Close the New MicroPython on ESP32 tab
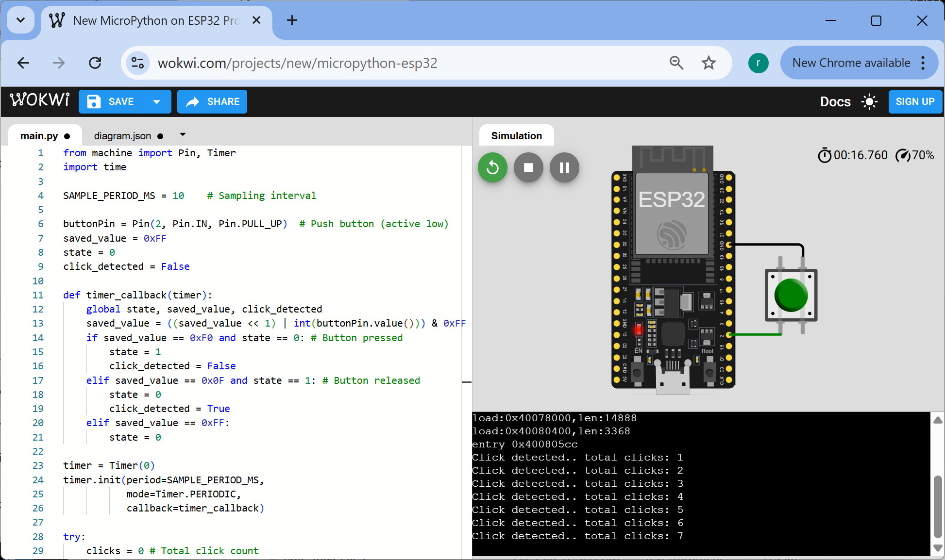 (x=256, y=20)
